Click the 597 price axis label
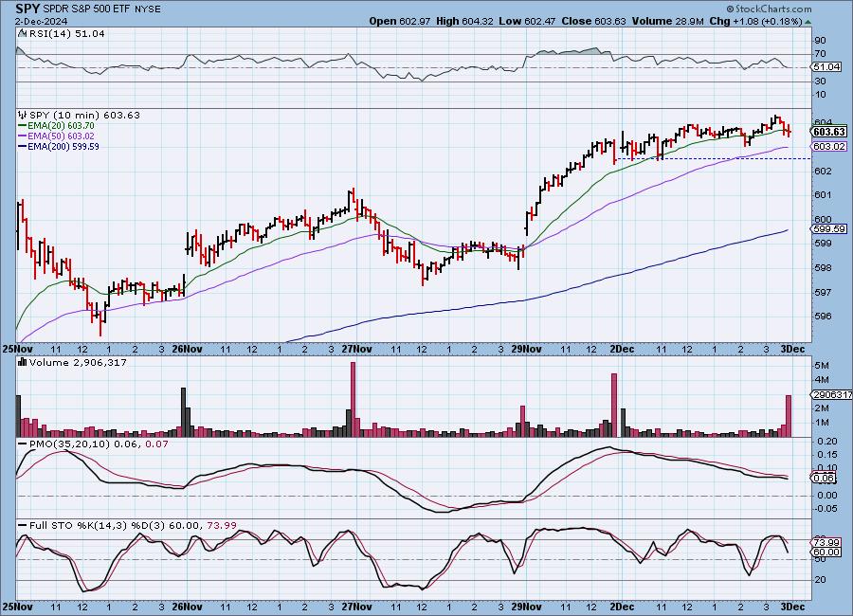Image resolution: width=853 pixels, height=616 pixels. 823,292
